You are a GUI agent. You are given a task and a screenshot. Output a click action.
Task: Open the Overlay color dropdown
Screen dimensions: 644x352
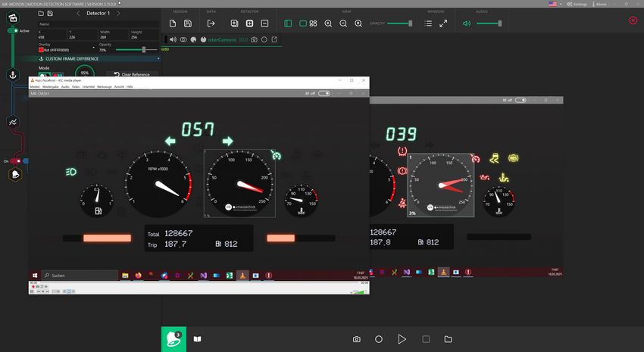pos(67,50)
